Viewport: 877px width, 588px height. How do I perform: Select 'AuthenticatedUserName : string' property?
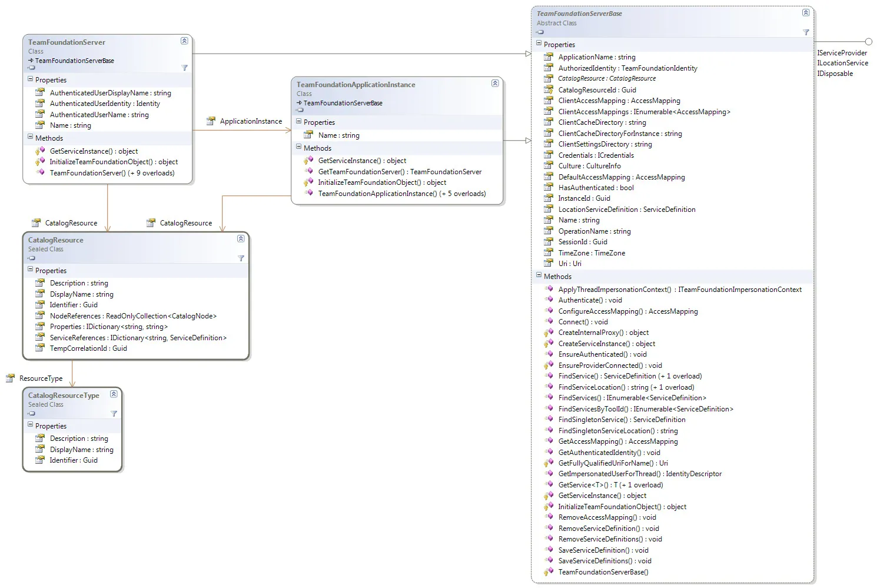[x=99, y=115]
